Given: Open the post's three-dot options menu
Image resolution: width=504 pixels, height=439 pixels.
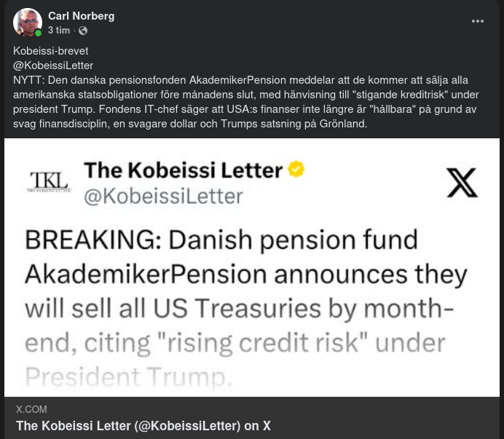Looking at the screenshot, I should (x=478, y=21).
